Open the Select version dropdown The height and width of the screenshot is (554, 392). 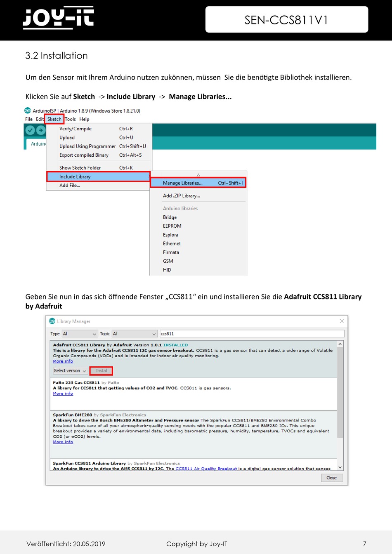click(x=70, y=371)
